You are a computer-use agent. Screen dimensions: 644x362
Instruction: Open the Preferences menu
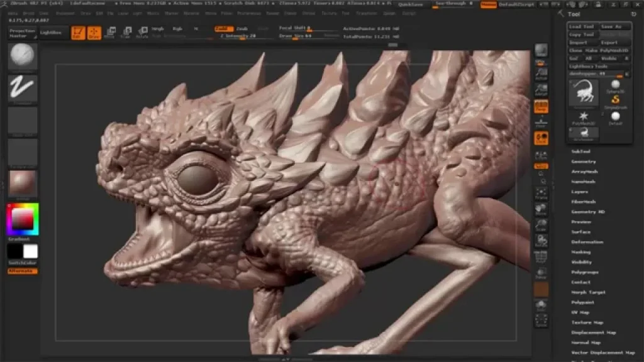tap(249, 14)
